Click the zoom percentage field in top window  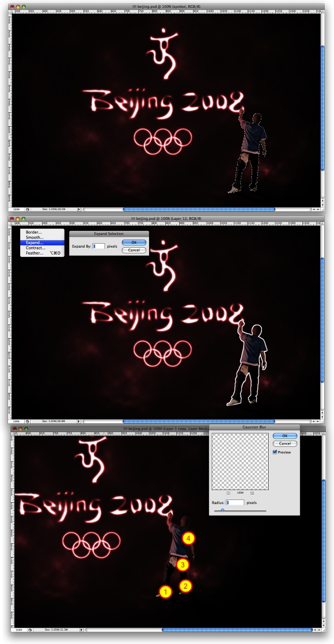point(17,210)
